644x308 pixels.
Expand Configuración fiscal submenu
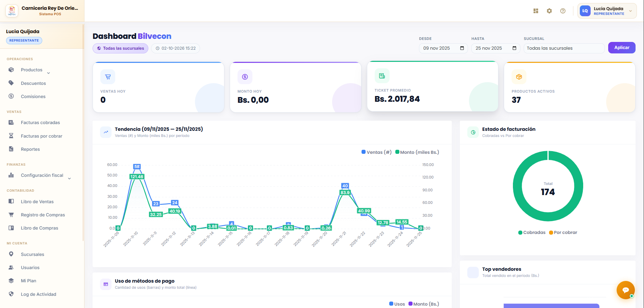pos(69,178)
